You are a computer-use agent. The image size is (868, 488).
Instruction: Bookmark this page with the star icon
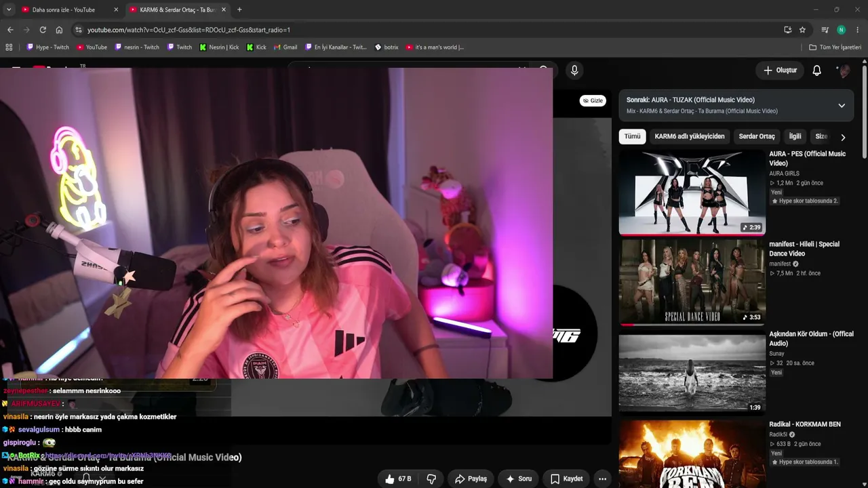[802, 30]
